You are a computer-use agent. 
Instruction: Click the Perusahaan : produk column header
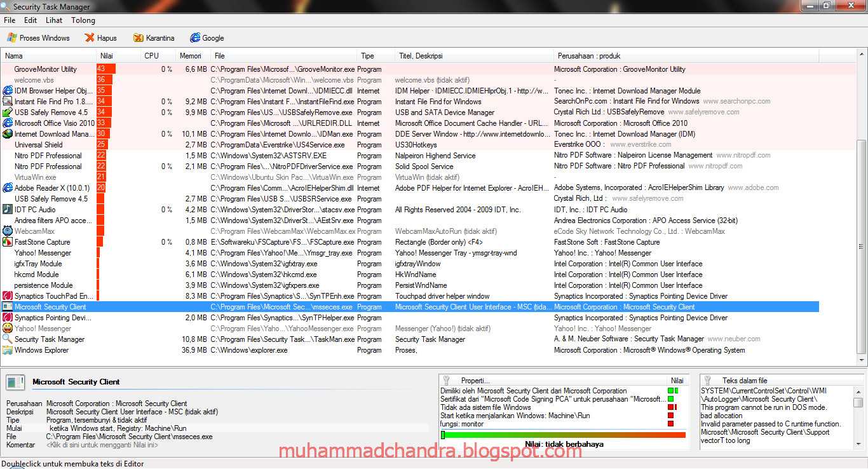(x=686, y=56)
